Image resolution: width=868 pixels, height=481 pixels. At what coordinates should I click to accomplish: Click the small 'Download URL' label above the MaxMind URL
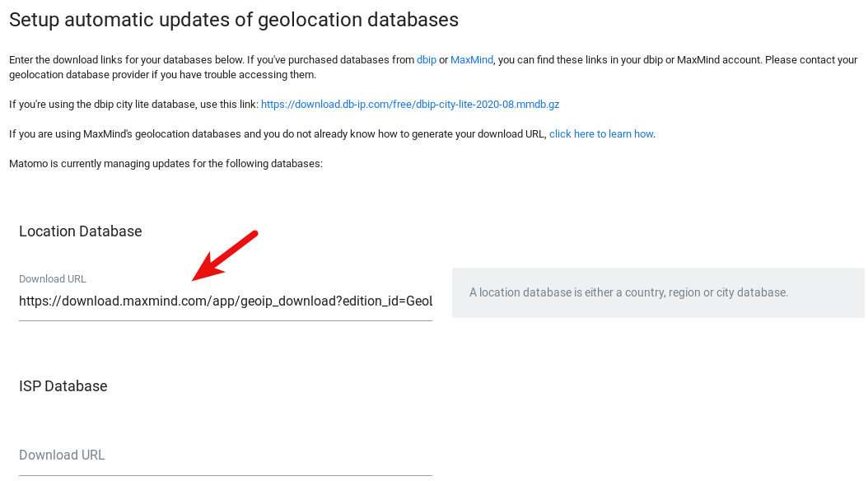[x=52, y=279]
